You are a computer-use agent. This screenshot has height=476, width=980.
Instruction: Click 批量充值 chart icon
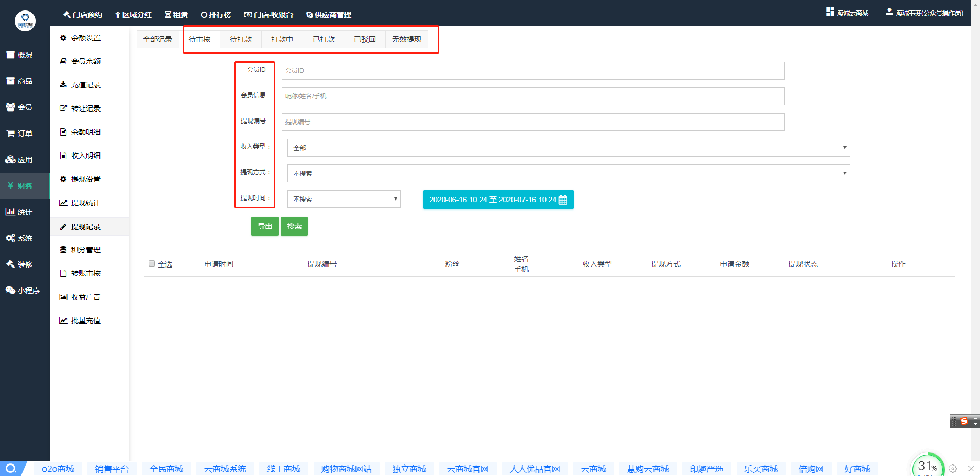63,320
